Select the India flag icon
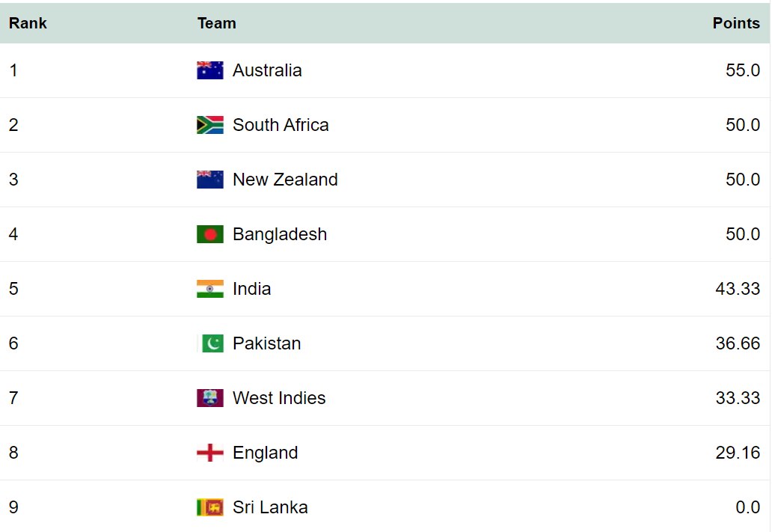This screenshot has width=772, height=532. click(209, 289)
